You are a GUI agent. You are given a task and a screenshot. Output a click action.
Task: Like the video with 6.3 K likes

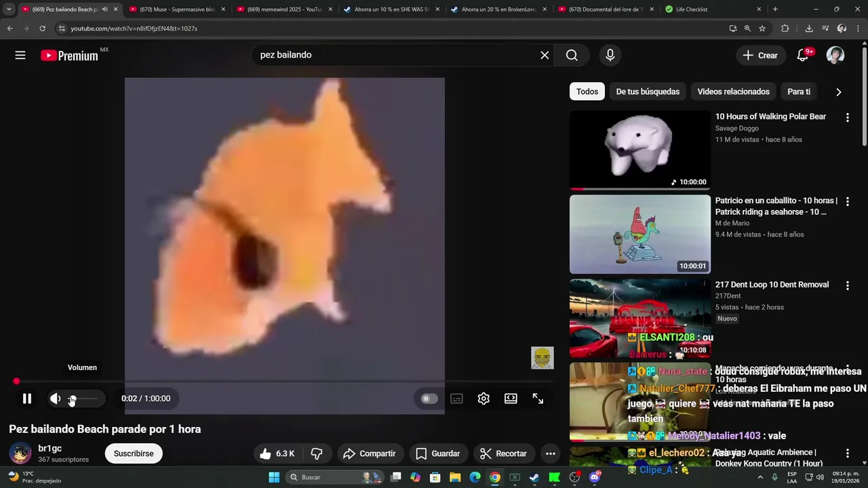point(277,453)
